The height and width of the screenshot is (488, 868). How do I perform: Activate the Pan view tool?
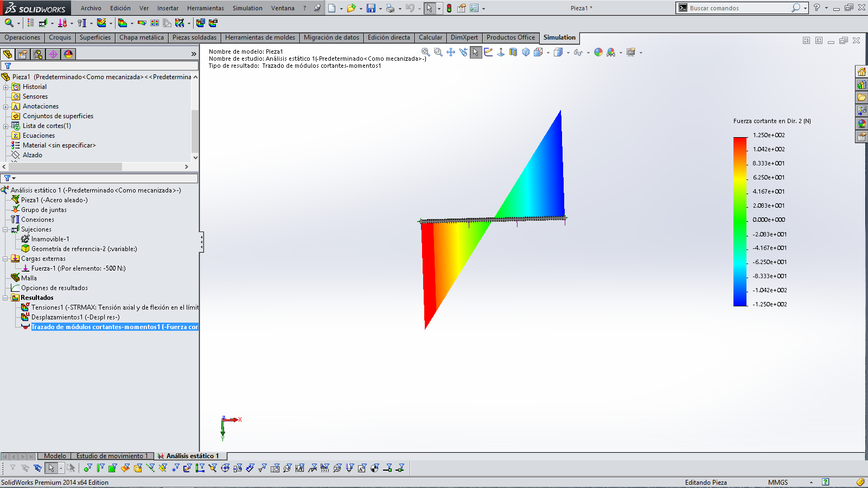[451, 53]
